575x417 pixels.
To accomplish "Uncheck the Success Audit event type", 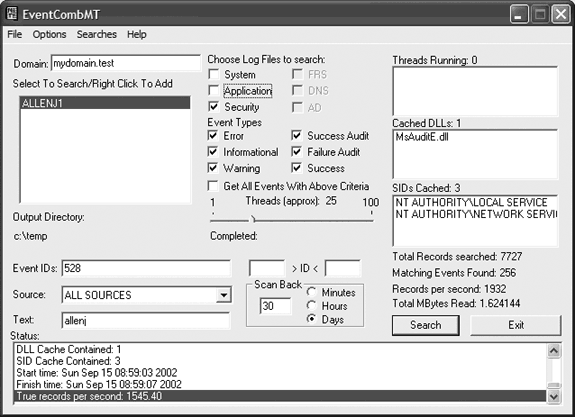I will 297,135.
